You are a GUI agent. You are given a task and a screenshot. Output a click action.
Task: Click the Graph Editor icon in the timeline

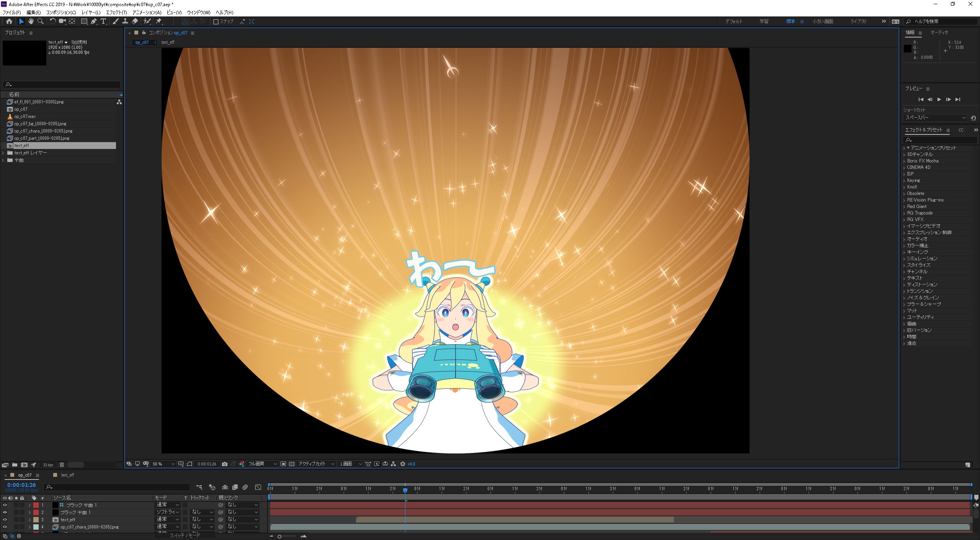(258, 487)
